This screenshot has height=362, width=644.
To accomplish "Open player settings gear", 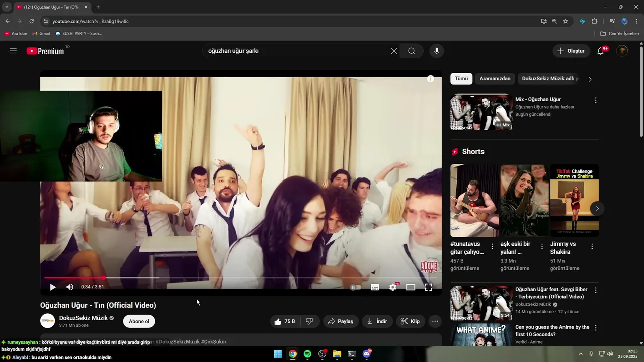I will coord(393,287).
